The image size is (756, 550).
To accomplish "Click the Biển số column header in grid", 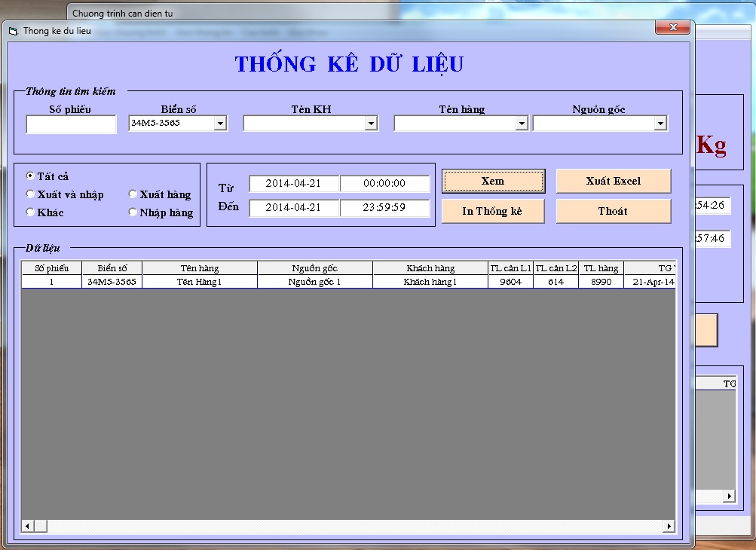I will 112,268.
